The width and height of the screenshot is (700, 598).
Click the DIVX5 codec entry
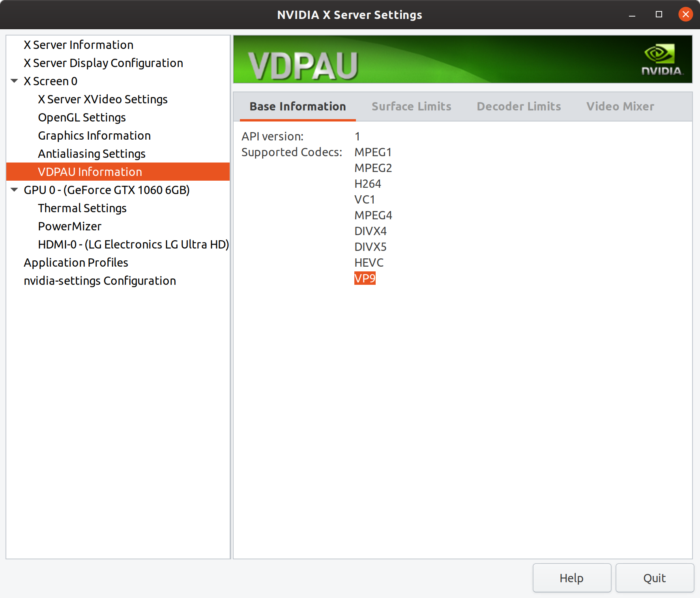click(x=371, y=247)
